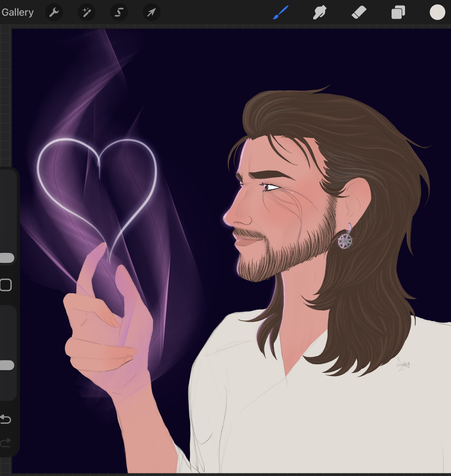Redo the undone action
Image resolution: width=451 pixels, height=476 pixels.
tap(6, 443)
